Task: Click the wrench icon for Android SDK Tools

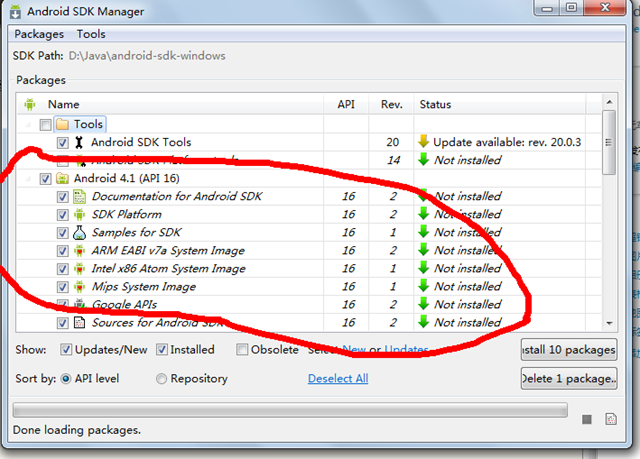Action: click(x=79, y=142)
